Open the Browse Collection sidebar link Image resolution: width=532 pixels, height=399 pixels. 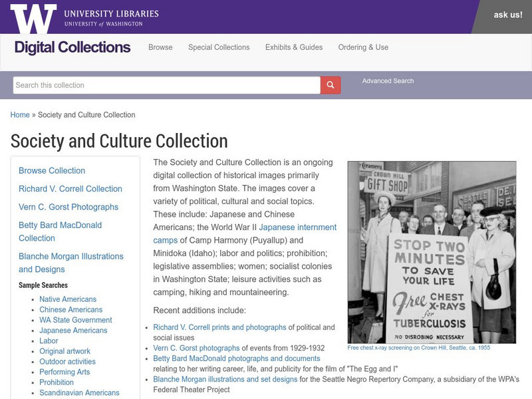[52, 170]
